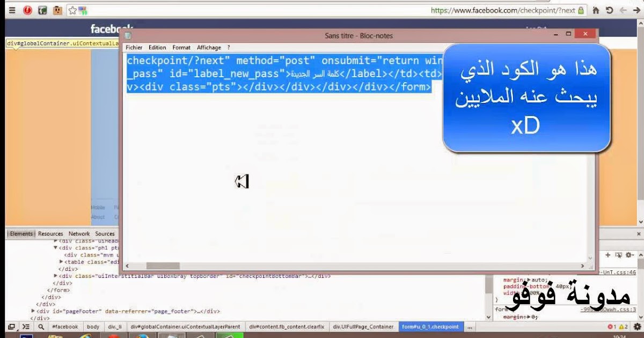Viewport: 644px width, 338px height.
Task: Switch to the Elements DevTools tab
Action: [21, 234]
